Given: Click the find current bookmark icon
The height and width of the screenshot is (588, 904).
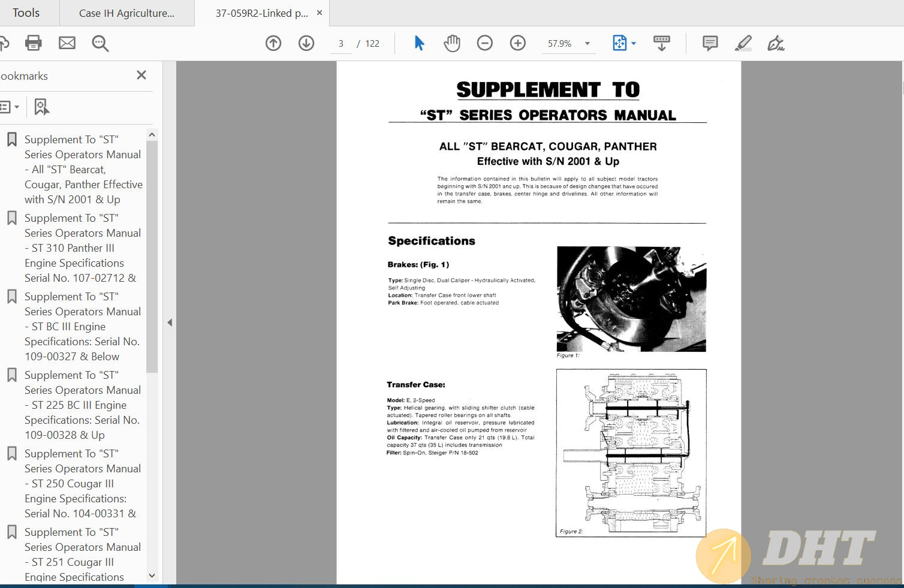Looking at the screenshot, I should pyautogui.click(x=41, y=107).
